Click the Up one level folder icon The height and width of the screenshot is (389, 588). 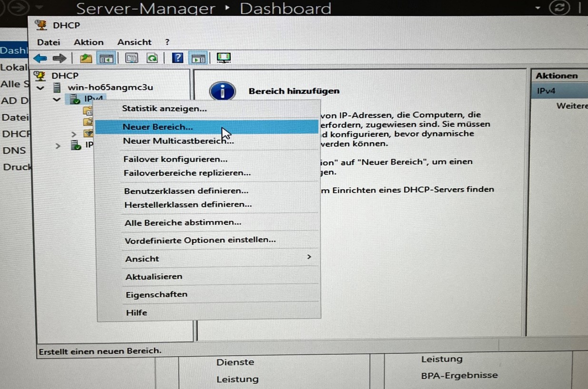86,58
